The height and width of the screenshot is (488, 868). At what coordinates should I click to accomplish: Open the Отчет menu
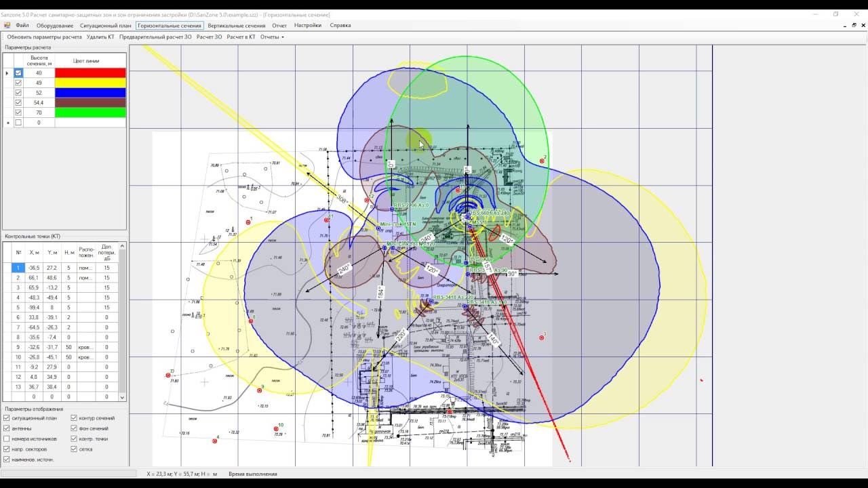coord(279,25)
